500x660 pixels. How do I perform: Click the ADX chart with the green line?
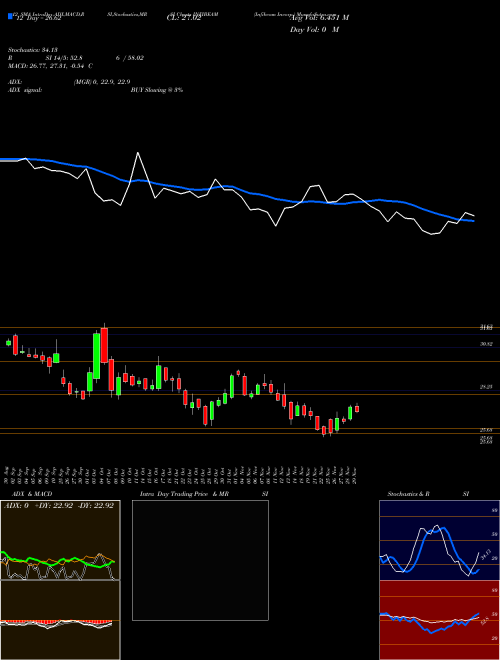pos(60,540)
